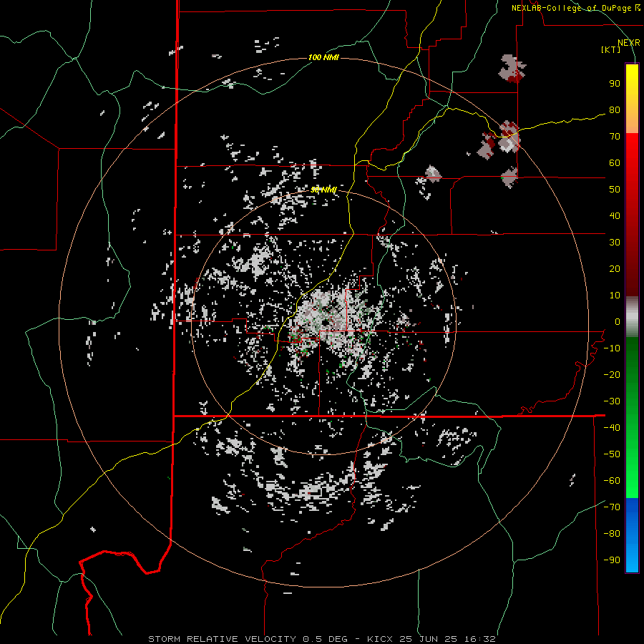The height and width of the screenshot is (644, 644).
Task: Click the "0.5 DEG" elevation angle text
Action: tap(326, 639)
